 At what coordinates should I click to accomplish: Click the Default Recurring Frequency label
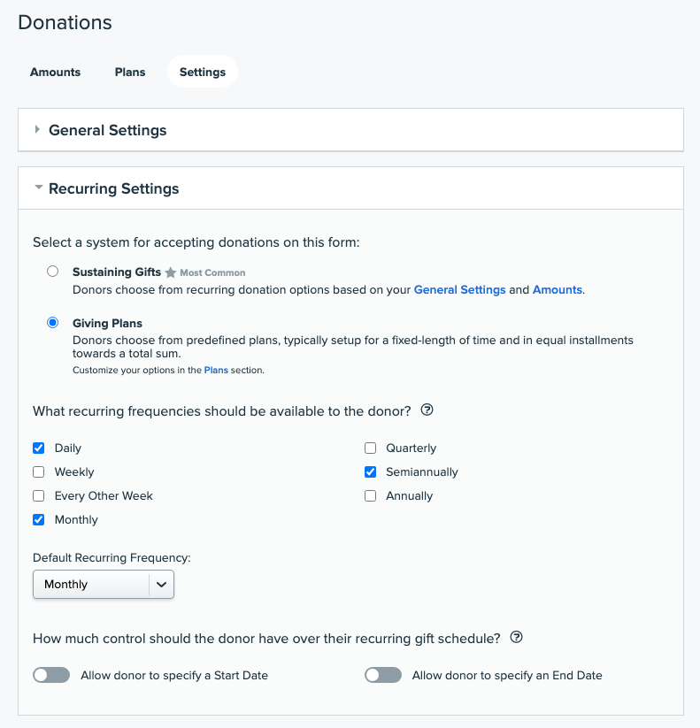click(x=112, y=557)
